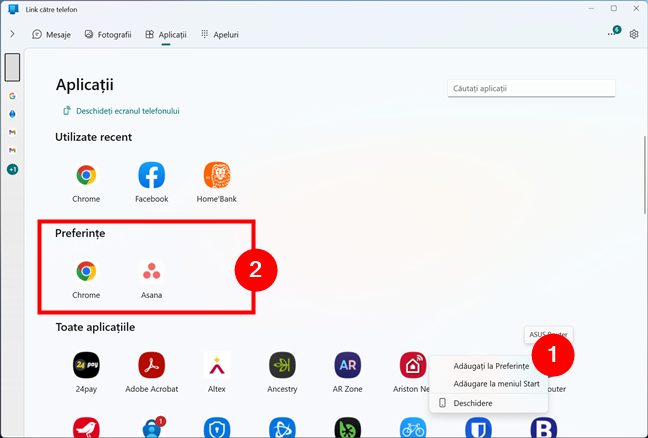Switch to the Mesaje tab

coord(51,35)
